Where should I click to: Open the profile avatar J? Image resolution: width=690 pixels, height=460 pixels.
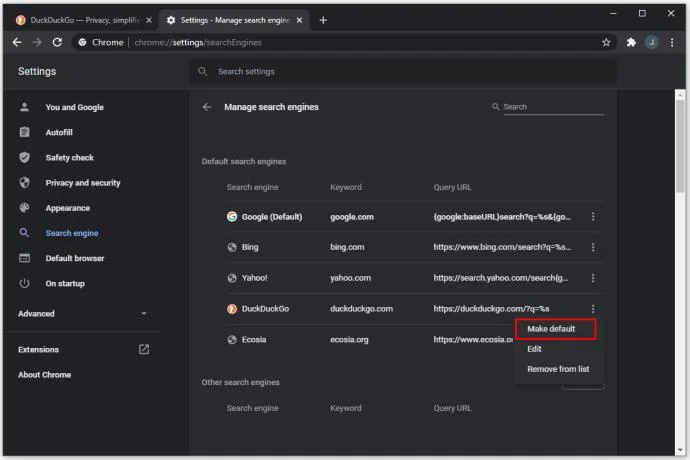point(652,42)
